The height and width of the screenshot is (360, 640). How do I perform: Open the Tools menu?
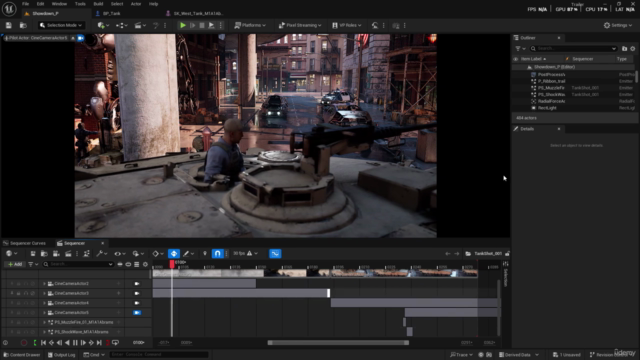80,4
